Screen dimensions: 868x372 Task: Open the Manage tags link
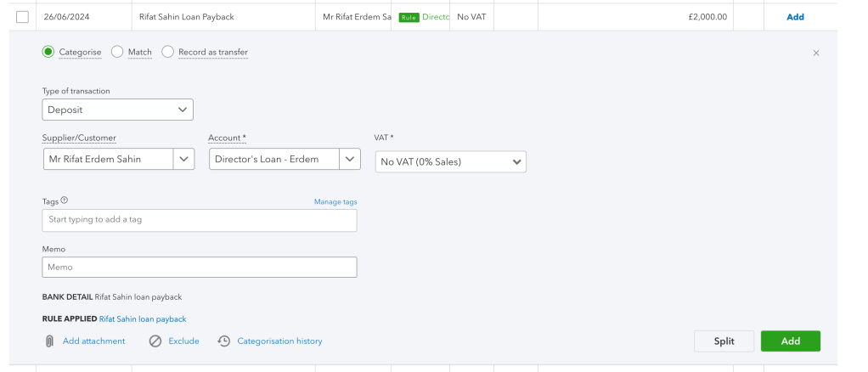pos(335,202)
